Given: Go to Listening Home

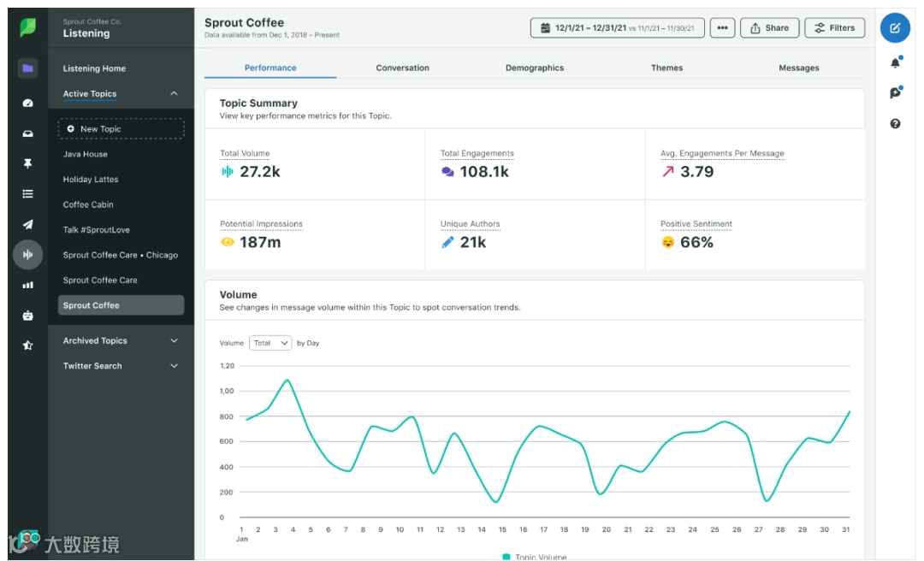Looking at the screenshot, I should (94, 68).
